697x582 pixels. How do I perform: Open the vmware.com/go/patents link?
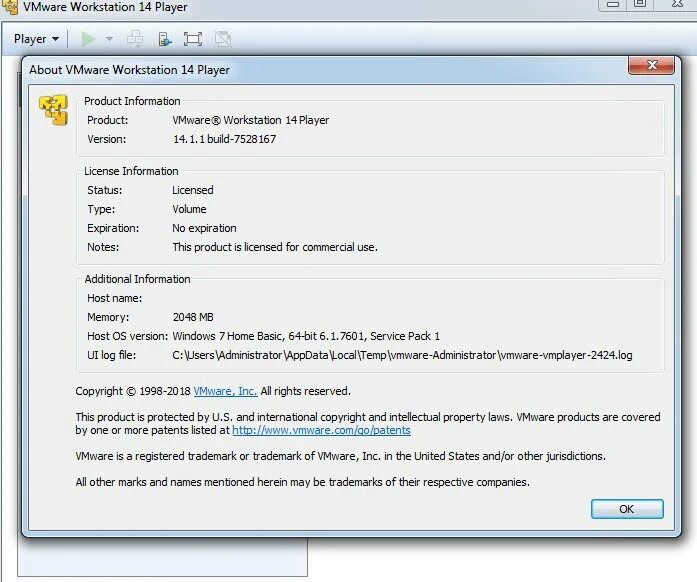click(x=321, y=430)
